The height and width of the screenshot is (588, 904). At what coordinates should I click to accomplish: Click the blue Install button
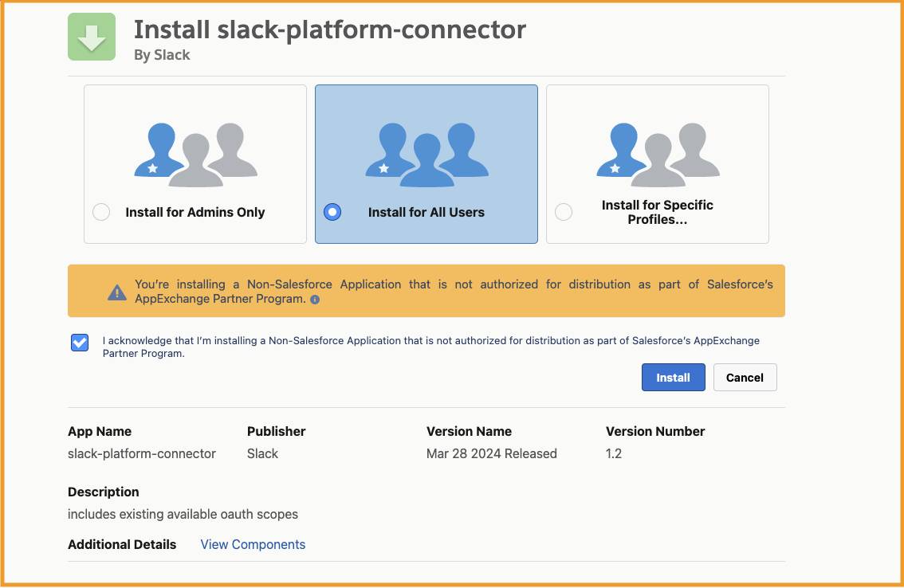pos(674,378)
